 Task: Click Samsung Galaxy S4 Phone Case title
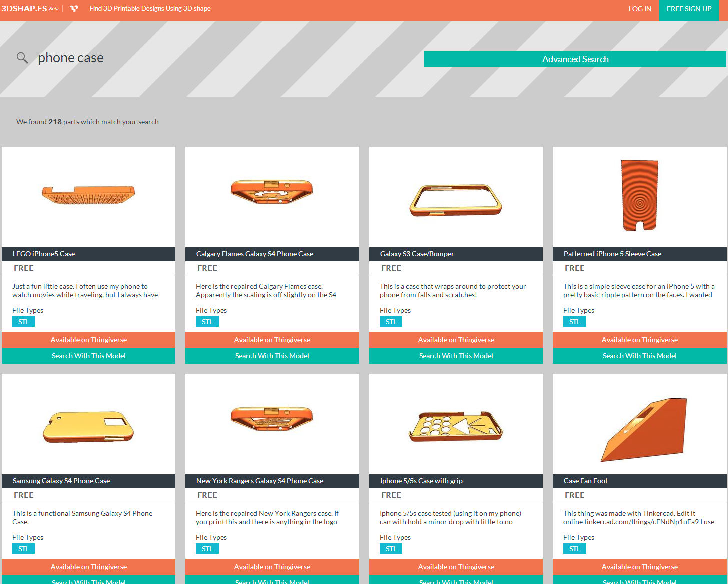tap(61, 481)
